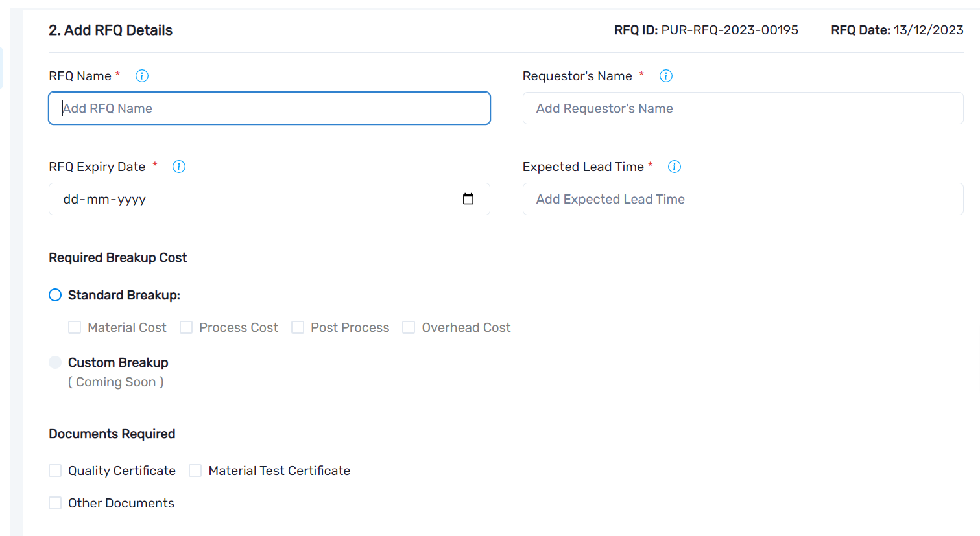Image resolution: width=980 pixels, height=536 pixels.
Task: Click the info icon beside Expected Lead Time
Action: [675, 167]
